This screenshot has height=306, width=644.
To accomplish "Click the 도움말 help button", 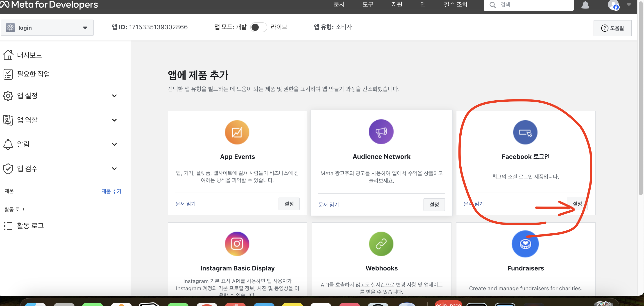I will click(x=612, y=28).
